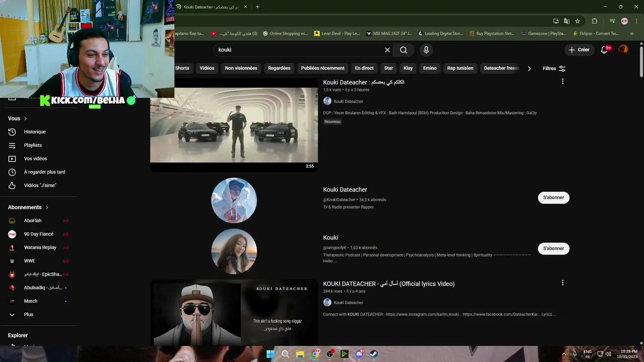Screen dimensions: 644x362
Task: Open Discord from the taskbar
Action: (359, 354)
